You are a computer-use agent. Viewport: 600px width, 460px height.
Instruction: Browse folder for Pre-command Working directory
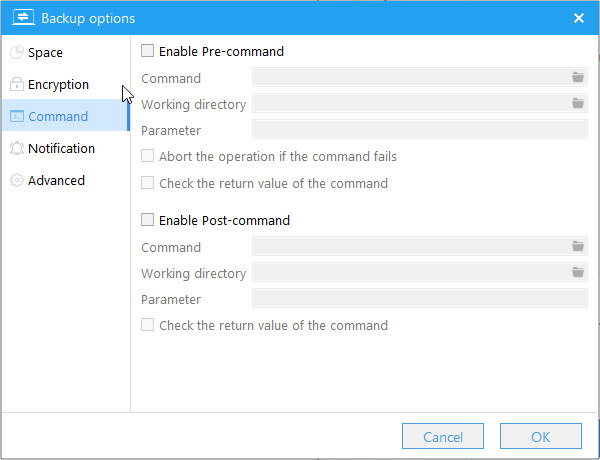coord(578,103)
